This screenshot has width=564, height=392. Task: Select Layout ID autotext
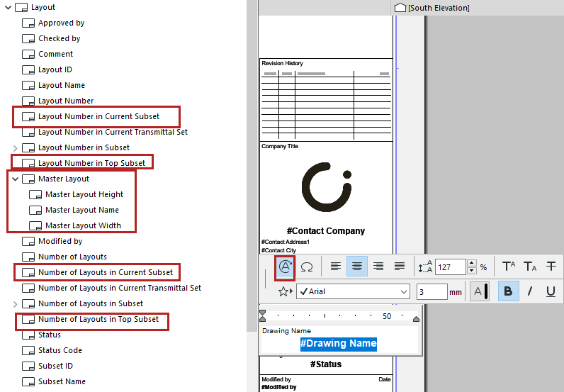[x=55, y=70]
